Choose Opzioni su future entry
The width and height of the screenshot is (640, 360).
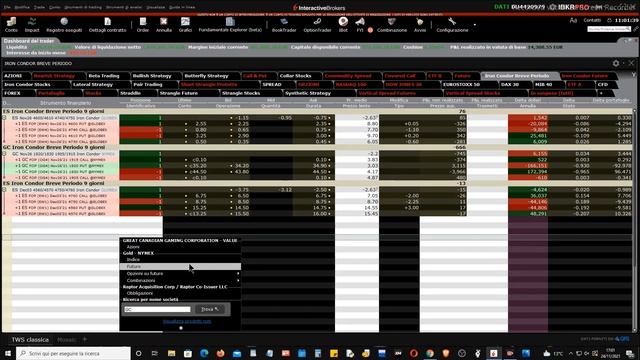tap(180, 273)
